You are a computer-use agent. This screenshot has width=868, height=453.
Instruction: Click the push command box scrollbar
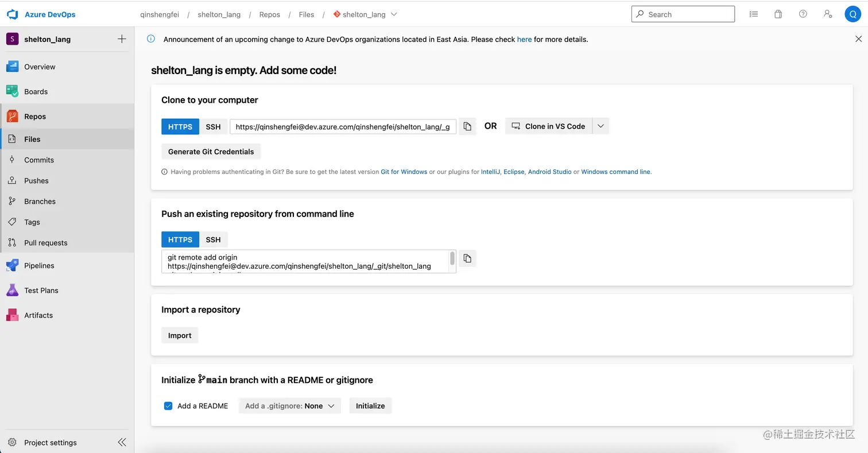tap(452, 258)
